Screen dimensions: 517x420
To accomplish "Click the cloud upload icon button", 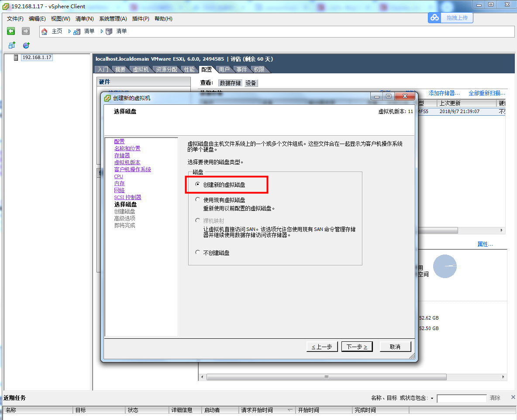I will pos(435,17).
